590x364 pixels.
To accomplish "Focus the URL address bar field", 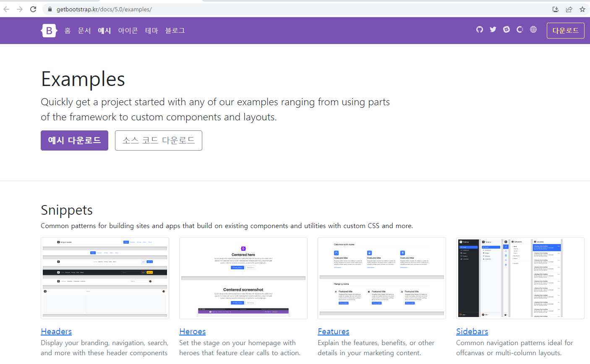I will click(x=294, y=9).
